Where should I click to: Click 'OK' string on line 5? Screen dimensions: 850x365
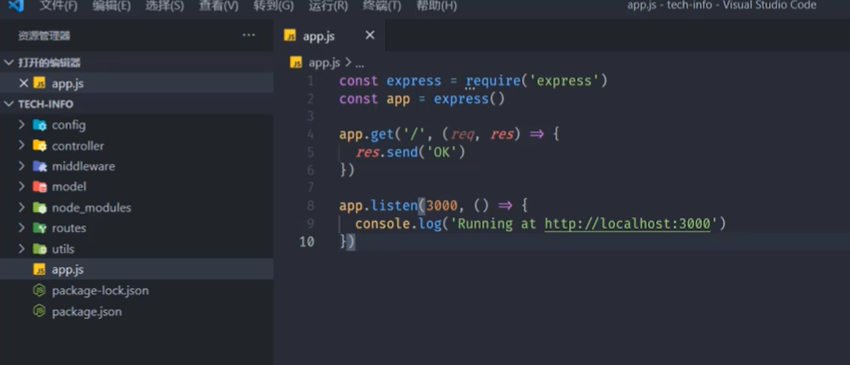(442, 152)
